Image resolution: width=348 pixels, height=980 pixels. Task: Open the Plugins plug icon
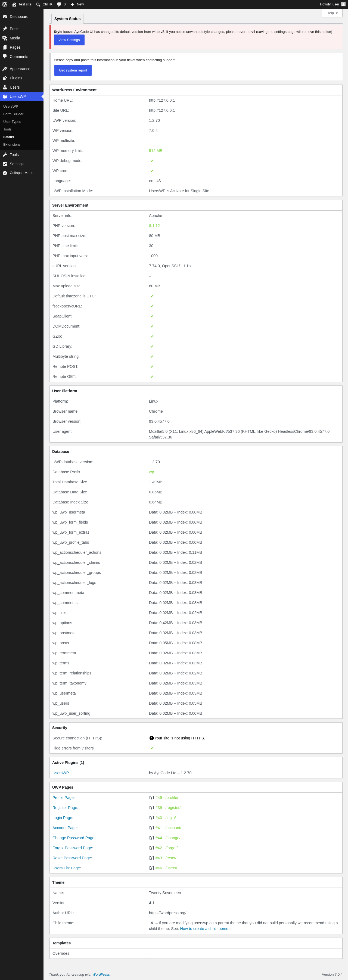[5, 78]
